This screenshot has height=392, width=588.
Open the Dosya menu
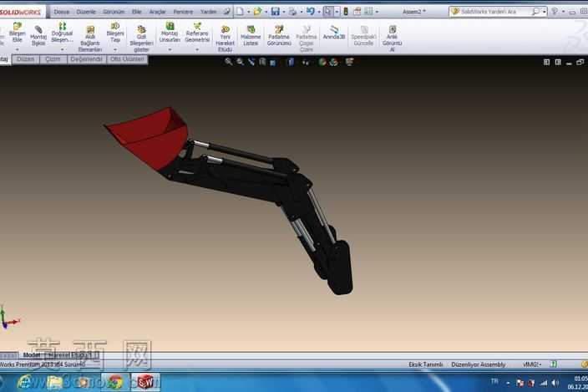62,12
